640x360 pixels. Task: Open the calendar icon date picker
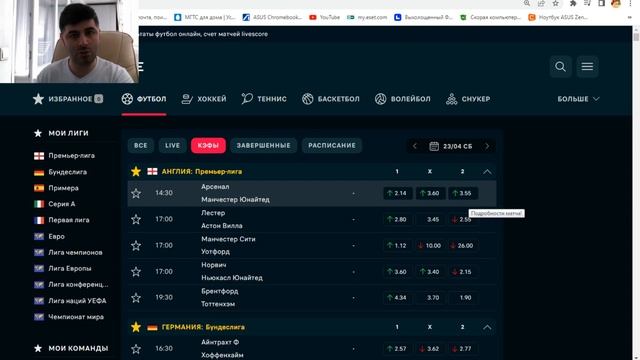pos(434,146)
